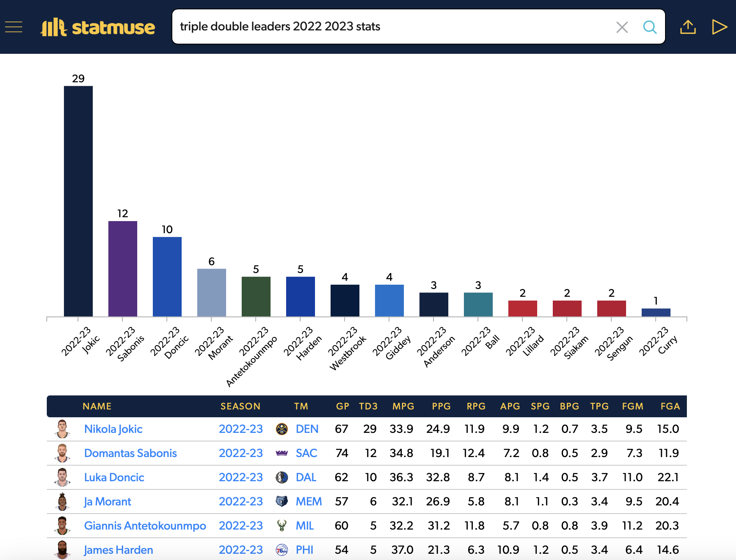Click the Sacramento Kings team logo
This screenshot has width=736, height=560.
(x=281, y=453)
